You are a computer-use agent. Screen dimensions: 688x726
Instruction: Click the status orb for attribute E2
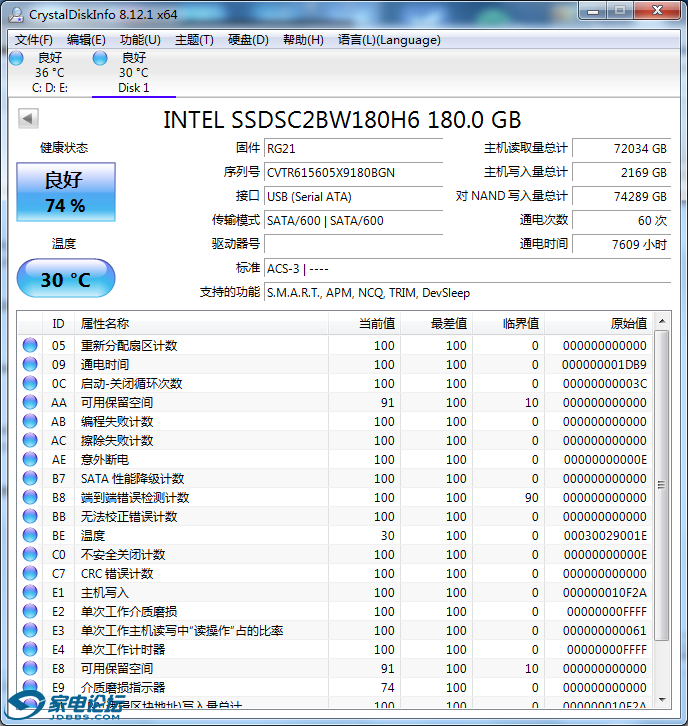(30, 611)
